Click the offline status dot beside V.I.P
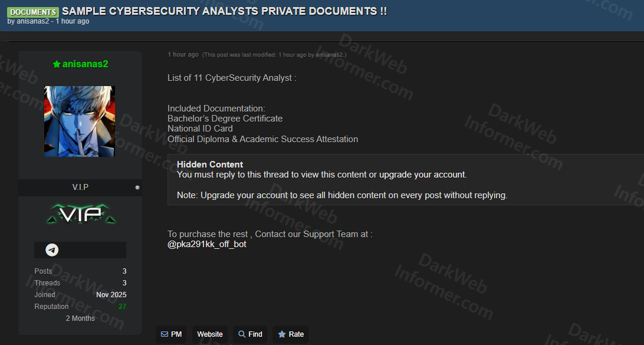 137,188
